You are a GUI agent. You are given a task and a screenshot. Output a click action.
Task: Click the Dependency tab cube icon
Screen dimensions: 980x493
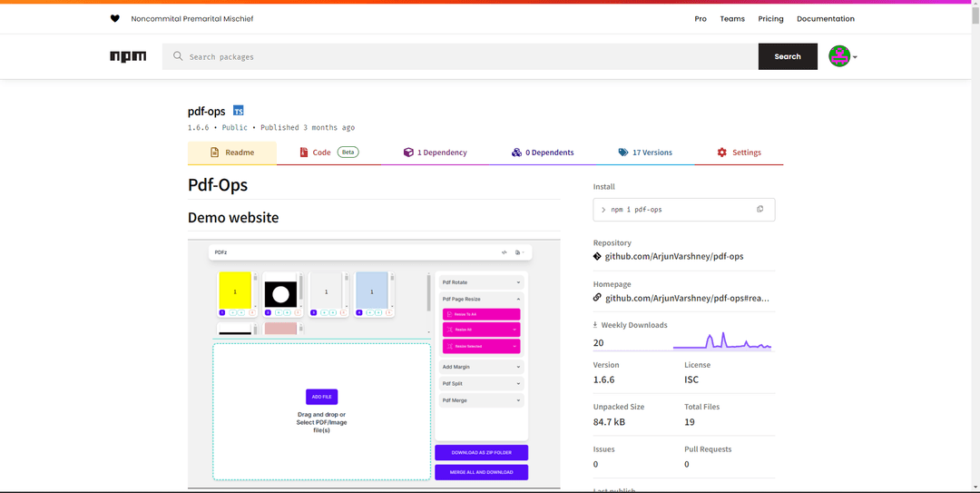(x=408, y=153)
